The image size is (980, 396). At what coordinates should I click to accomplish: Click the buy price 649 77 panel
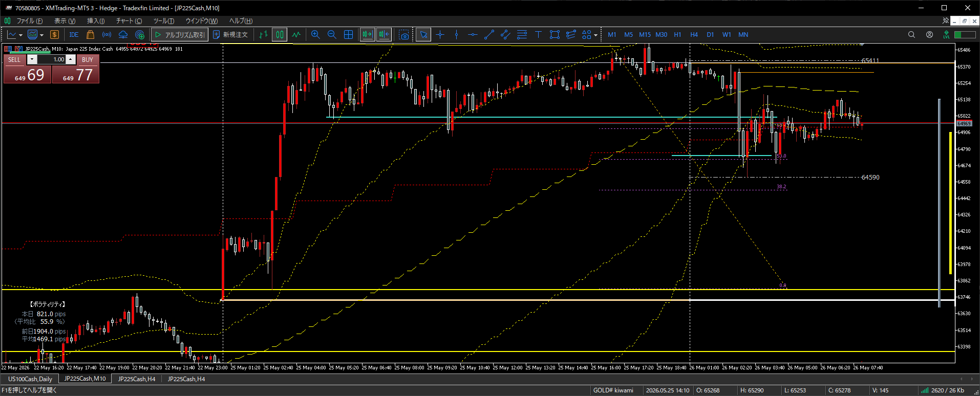[x=76, y=75]
